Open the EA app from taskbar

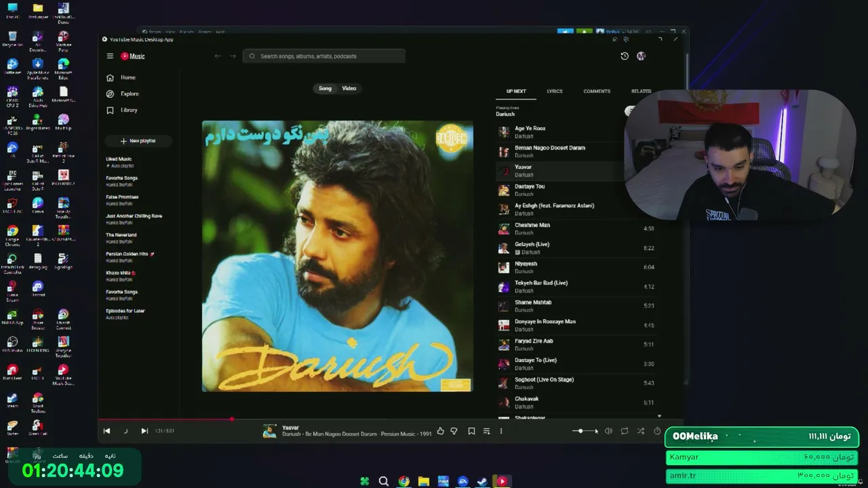pos(463,481)
